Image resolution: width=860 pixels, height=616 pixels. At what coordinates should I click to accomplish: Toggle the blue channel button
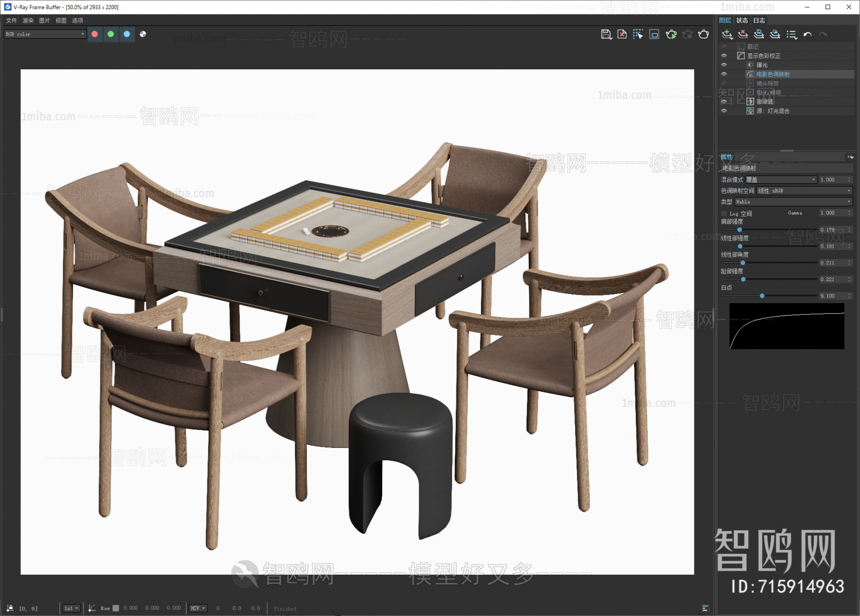tap(127, 34)
